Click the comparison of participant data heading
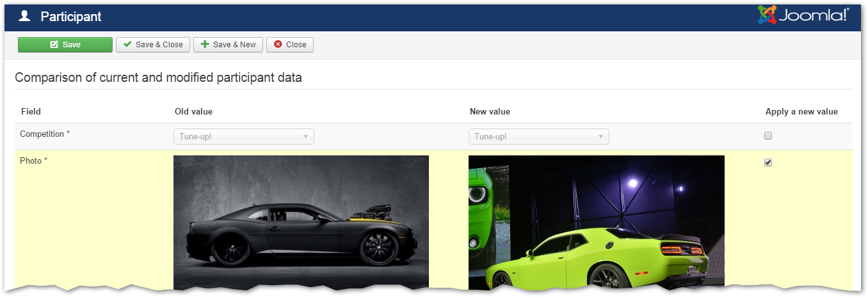This screenshot has width=868, height=298. pos(158,78)
